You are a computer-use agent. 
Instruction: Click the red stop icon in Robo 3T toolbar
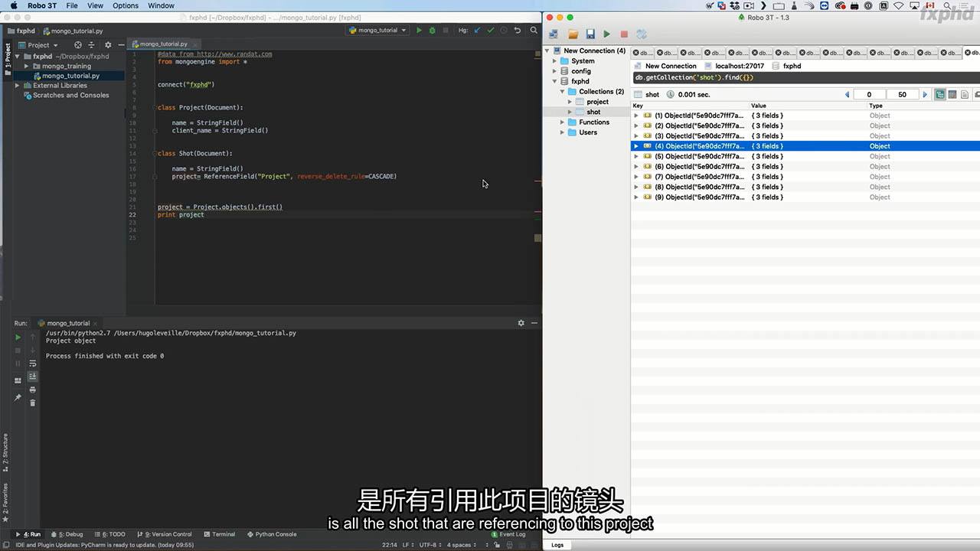coord(624,34)
